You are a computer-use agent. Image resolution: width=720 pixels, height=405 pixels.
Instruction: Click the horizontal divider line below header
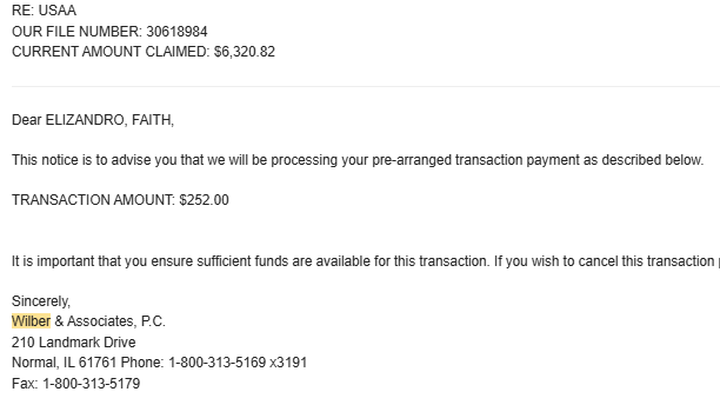point(366,86)
